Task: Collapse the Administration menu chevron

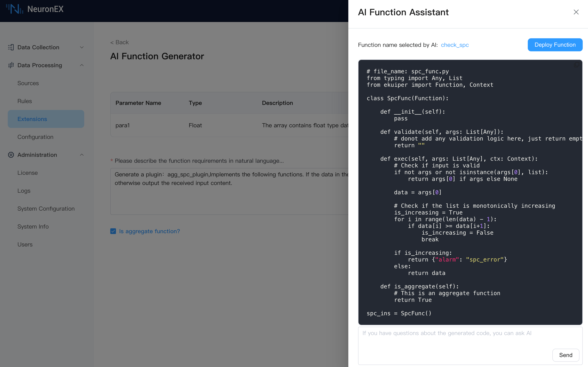Action: tap(82, 155)
